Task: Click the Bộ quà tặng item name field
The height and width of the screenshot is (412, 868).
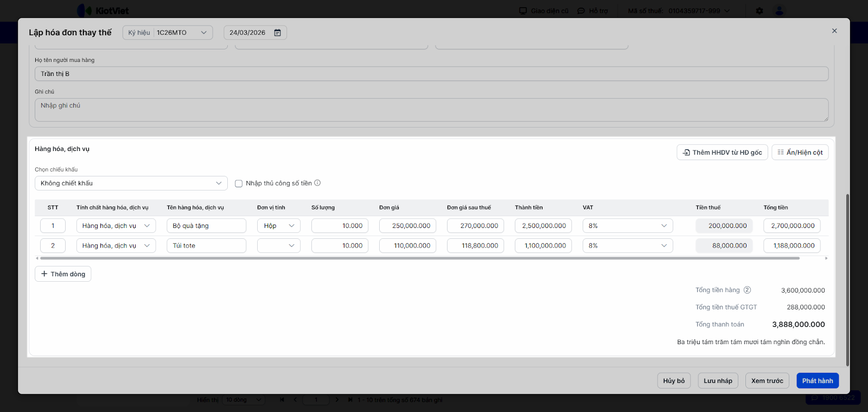Action: [206, 226]
